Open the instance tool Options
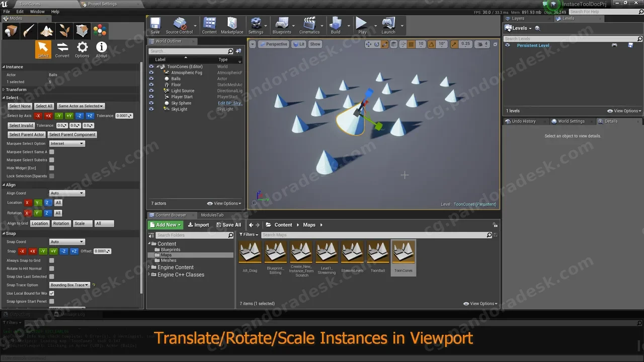The height and width of the screenshot is (362, 644). tap(82, 49)
